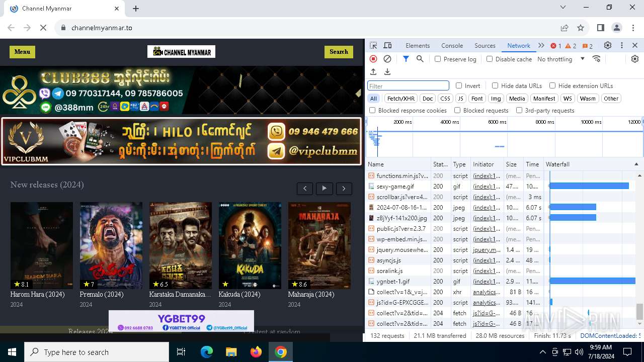Open the site Menu button
Viewport: 644px width, 362px height.
pos(22,52)
